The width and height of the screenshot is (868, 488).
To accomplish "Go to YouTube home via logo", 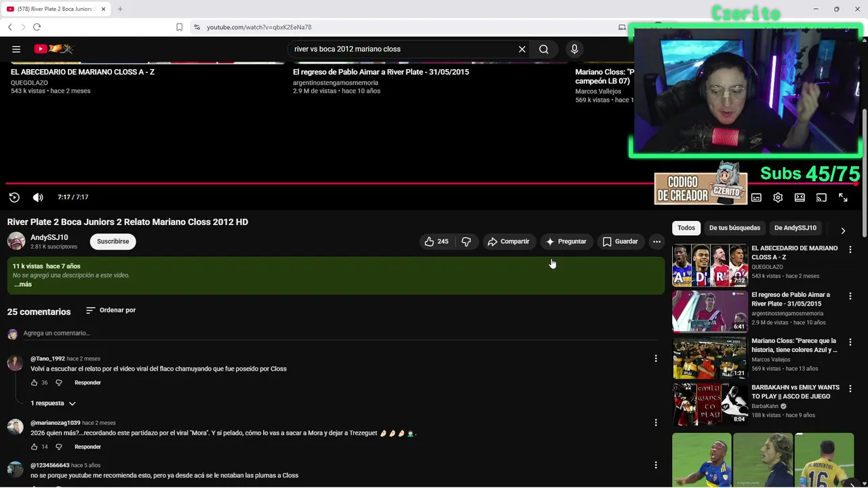I will pyautogui.click(x=54, y=49).
